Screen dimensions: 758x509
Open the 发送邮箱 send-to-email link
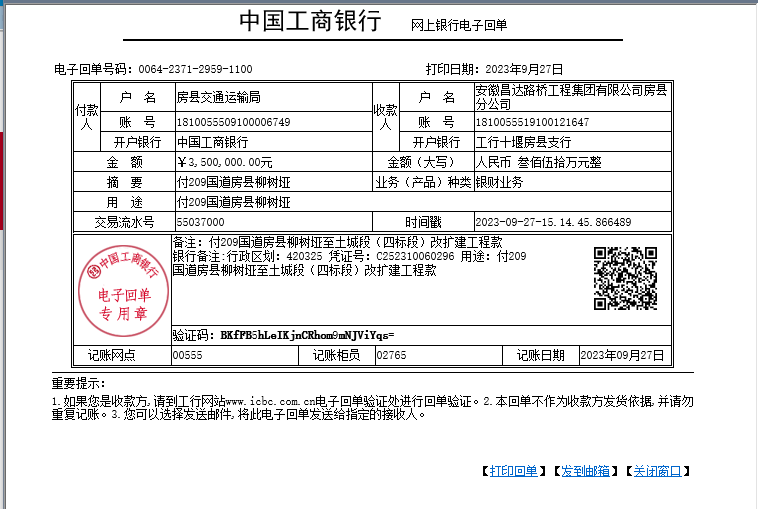pyautogui.click(x=585, y=471)
